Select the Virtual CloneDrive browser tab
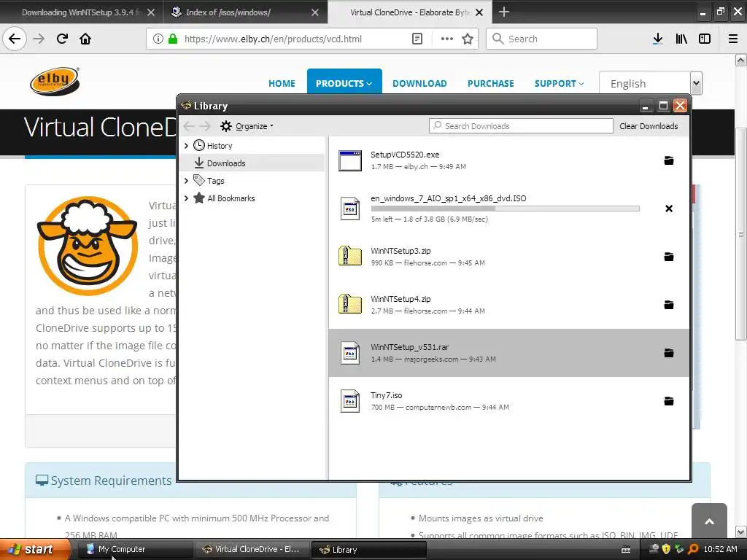The width and height of the screenshot is (747, 560). pos(410,12)
